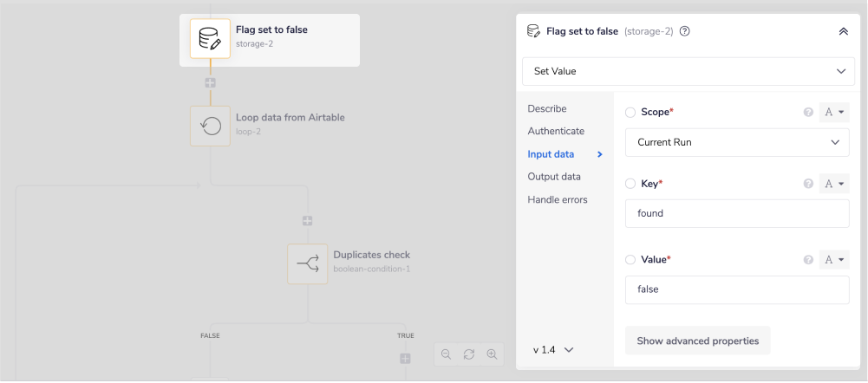
Task: Select the Loop data from Airtable label
Action: coord(290,117)
